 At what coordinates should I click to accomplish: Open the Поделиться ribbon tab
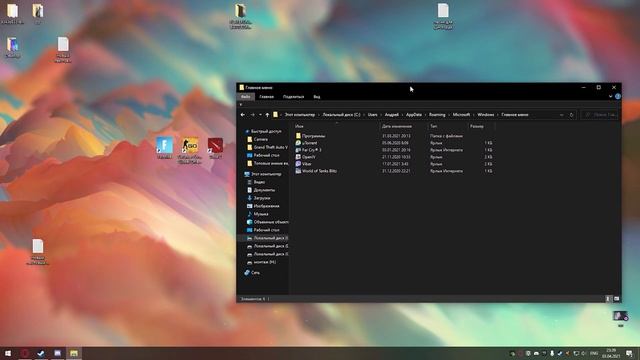(x=293, y=97)
